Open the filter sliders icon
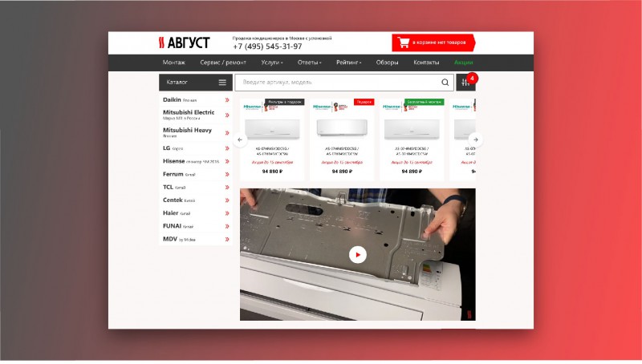This screenshot has width=642, height=364. pos(465,83)
